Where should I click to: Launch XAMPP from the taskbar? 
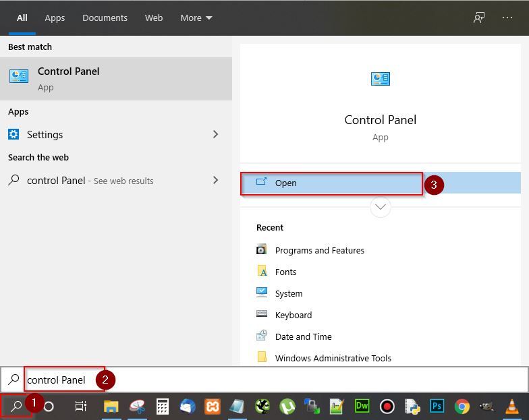[213, 407]
